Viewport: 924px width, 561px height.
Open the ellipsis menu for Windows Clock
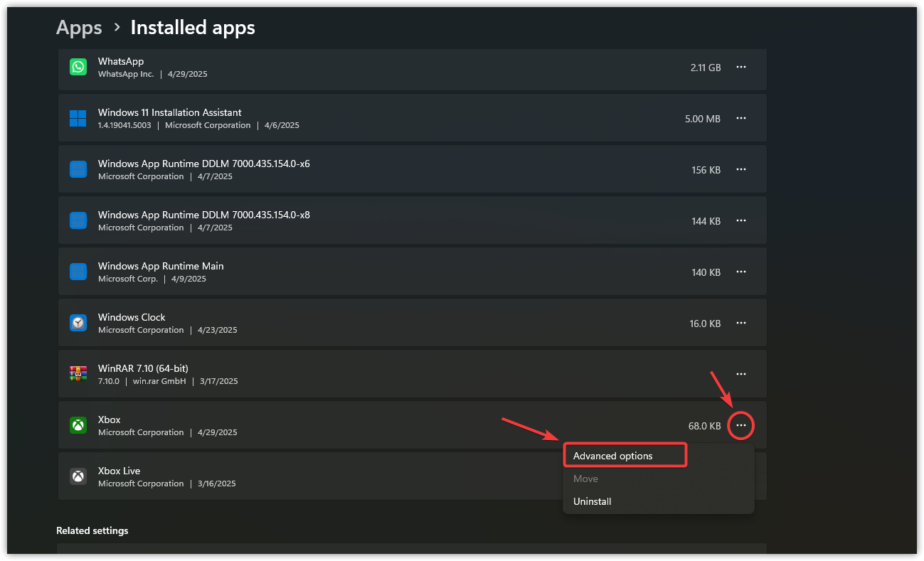click(740, 322)
